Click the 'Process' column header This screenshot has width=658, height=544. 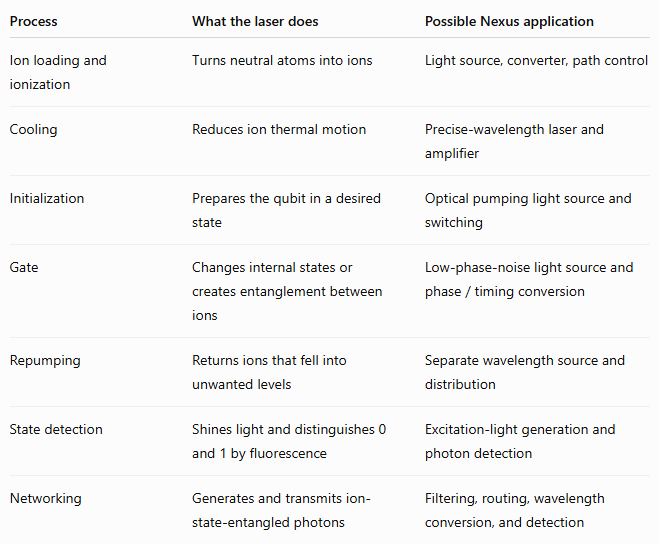(34, 21)
